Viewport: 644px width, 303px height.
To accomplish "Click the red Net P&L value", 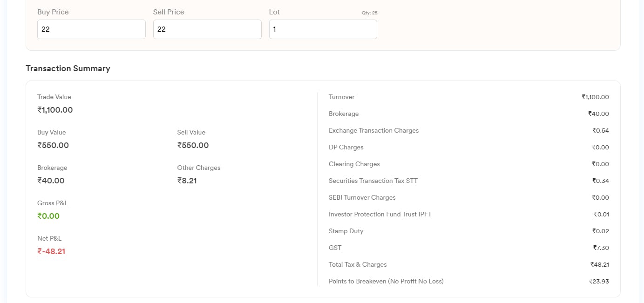I will tap(51, 251).
